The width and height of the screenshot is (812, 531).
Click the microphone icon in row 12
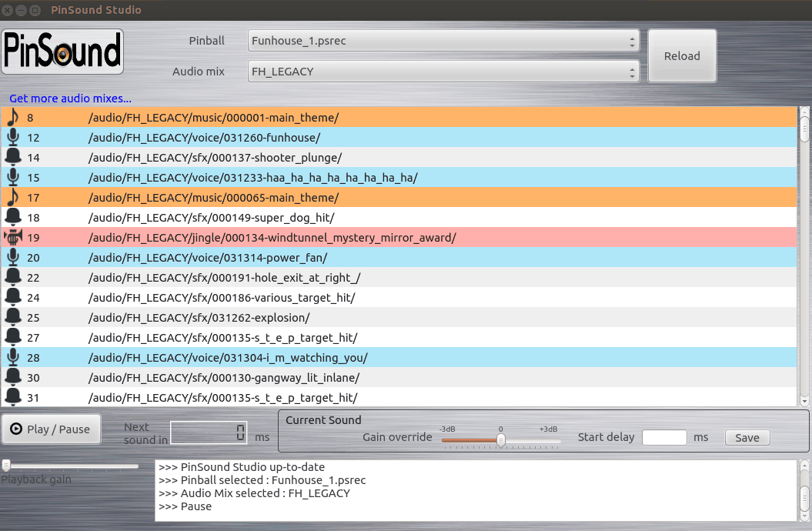pyautogui.click(x=13, y=137)
